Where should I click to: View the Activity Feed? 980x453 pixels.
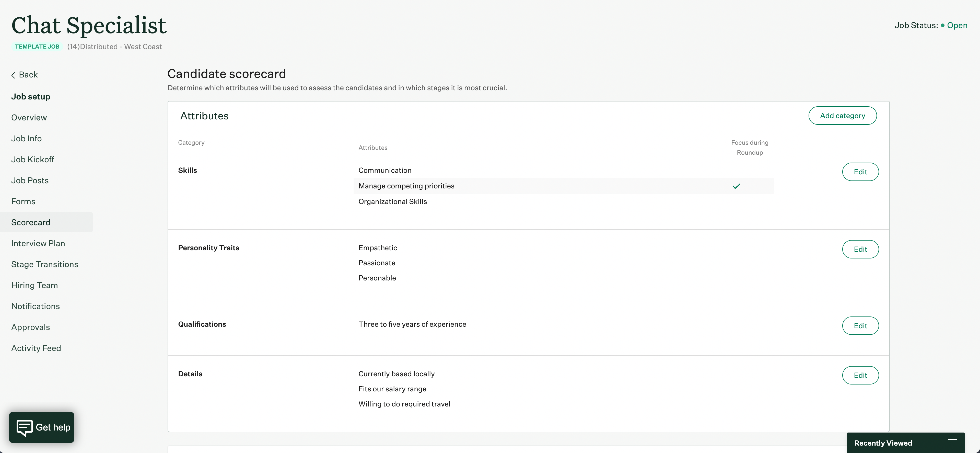coord(36,348)
